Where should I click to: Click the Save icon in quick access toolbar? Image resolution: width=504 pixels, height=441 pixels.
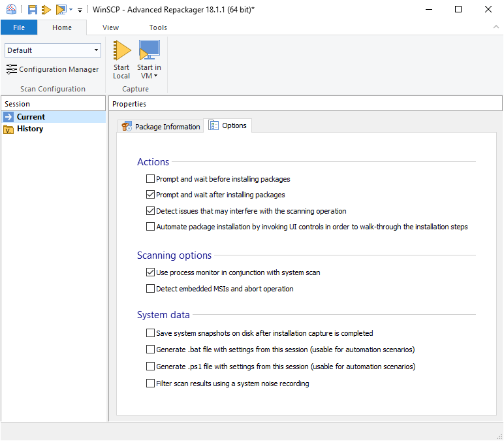click(x=32, y=10)
